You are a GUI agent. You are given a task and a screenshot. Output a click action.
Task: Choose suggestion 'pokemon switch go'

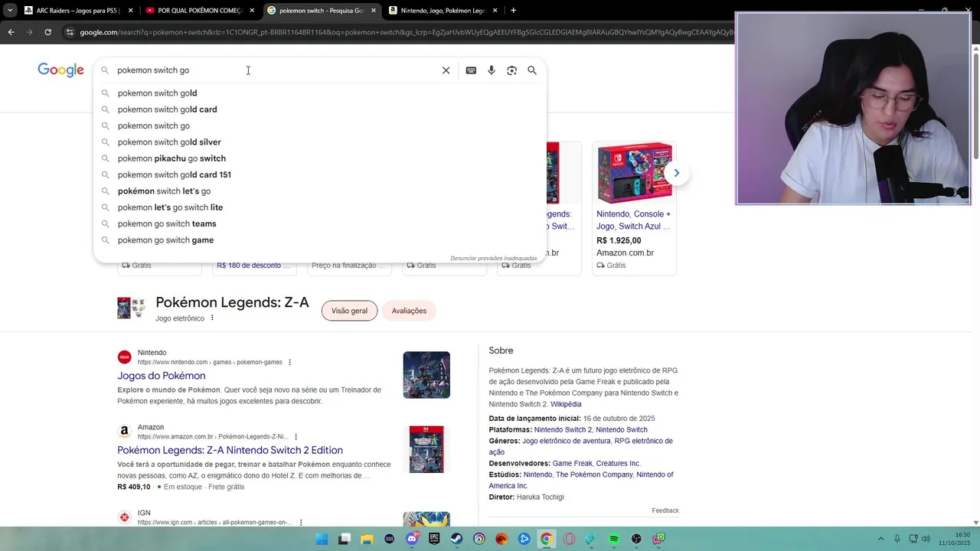tap(320, 126)
